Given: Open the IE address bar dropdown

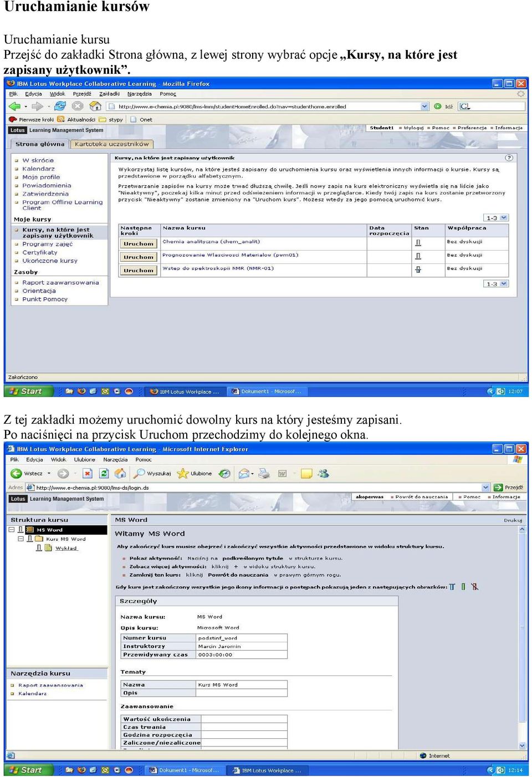Looking at the screenshot, I should click(485, 487).
